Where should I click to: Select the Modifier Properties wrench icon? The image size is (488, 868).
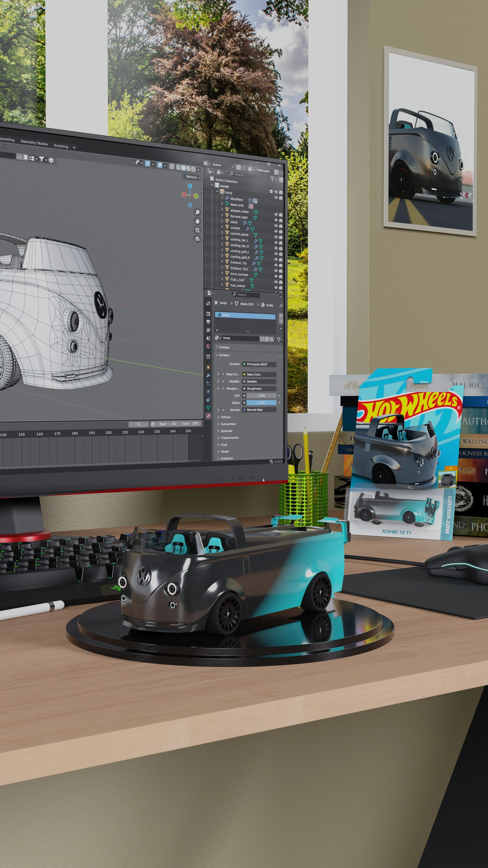pos(208,375)
